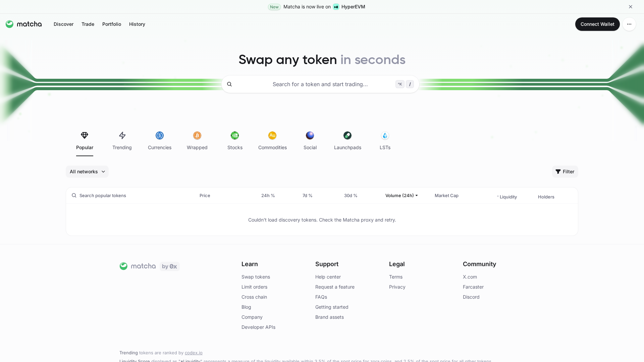Sort by Volume (24h) column
This screenshot has height=362, width=644.
[x=401, y=195]
